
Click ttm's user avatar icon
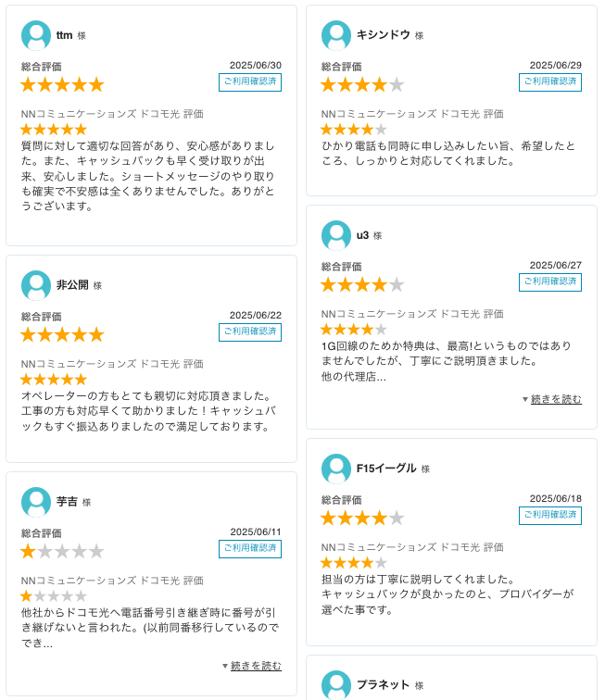pos(36,35)
